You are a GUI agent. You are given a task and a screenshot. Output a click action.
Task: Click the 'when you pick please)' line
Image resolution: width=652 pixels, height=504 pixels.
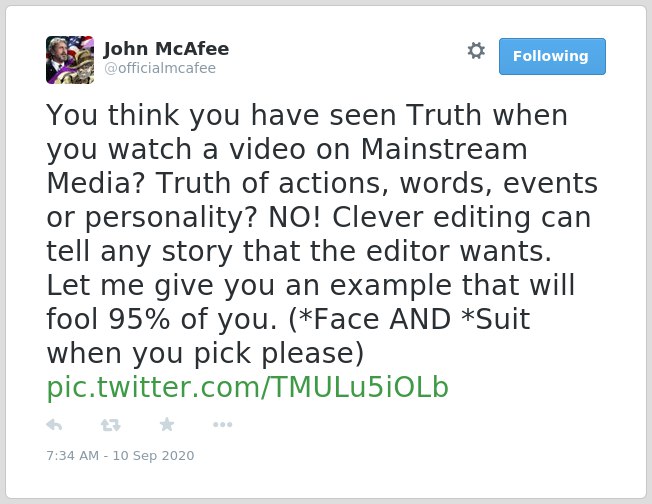(205, 353)
